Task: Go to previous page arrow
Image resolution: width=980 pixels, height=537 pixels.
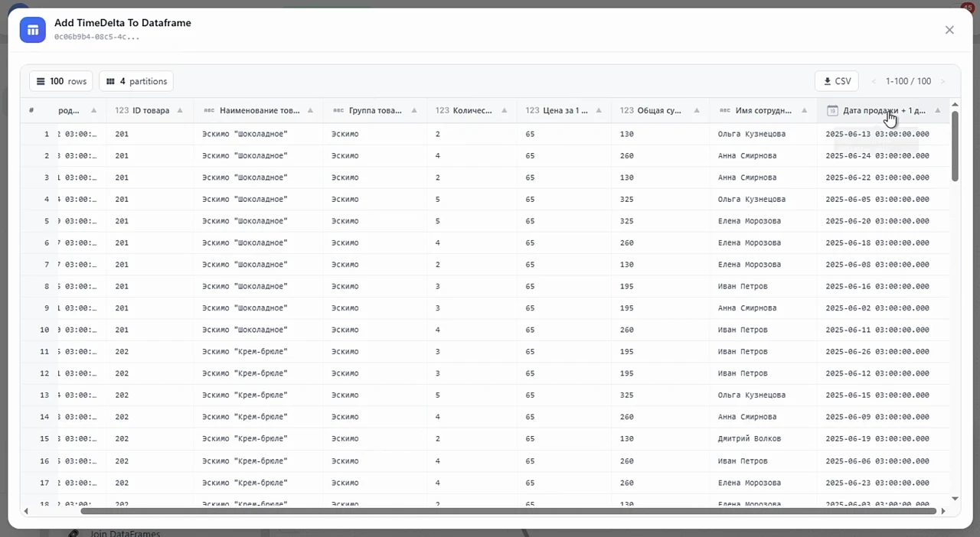Action: pyautogui.click(x=874, y=81)
